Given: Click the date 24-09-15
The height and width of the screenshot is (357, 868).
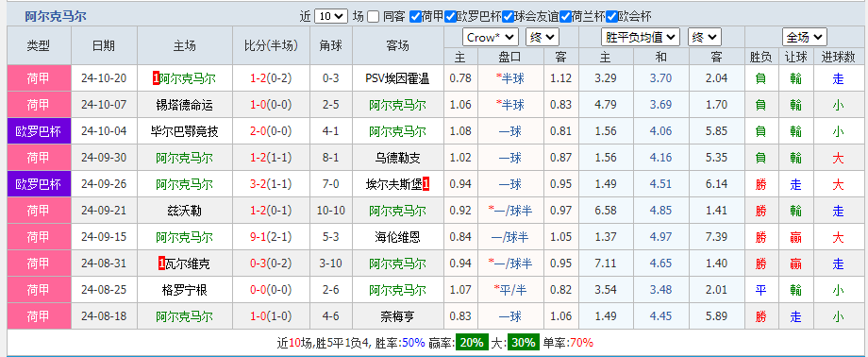Looking at the screenshot, I should tap(104, 237).
